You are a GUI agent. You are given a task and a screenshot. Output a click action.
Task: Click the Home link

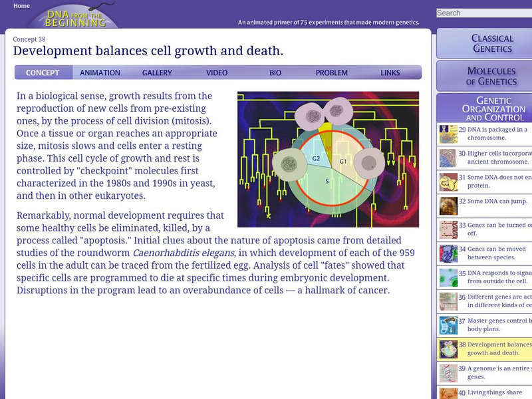[21, 6]
